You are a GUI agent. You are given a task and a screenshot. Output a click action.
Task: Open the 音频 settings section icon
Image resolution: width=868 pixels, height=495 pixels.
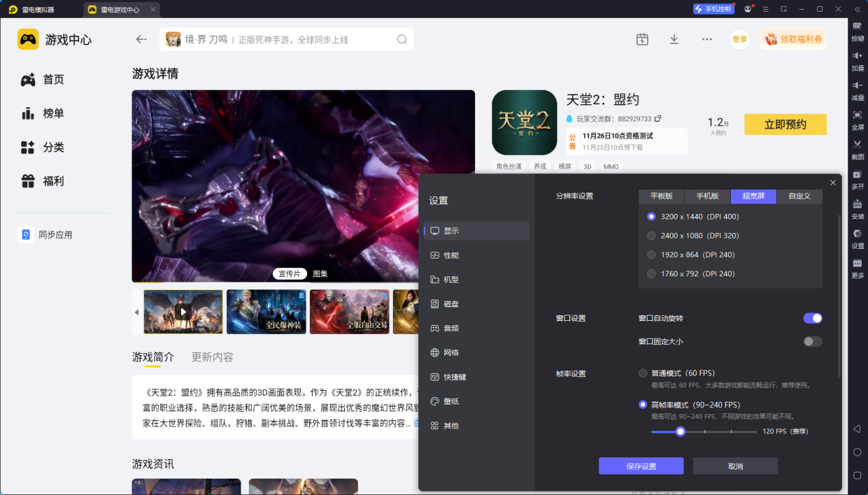(435, 328)
